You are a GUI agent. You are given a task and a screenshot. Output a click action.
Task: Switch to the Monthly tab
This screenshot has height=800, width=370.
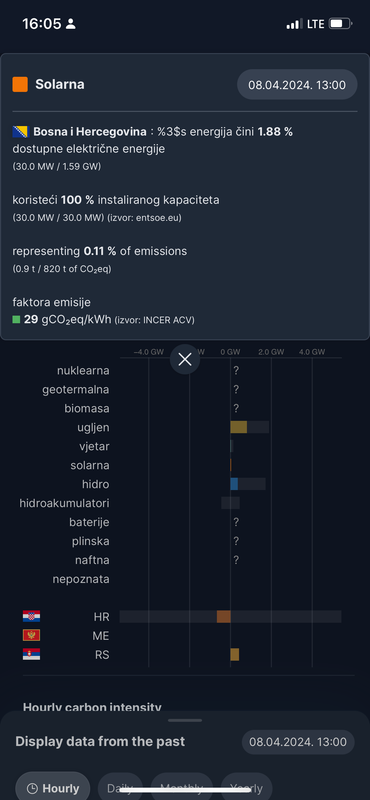pos(181,786)
